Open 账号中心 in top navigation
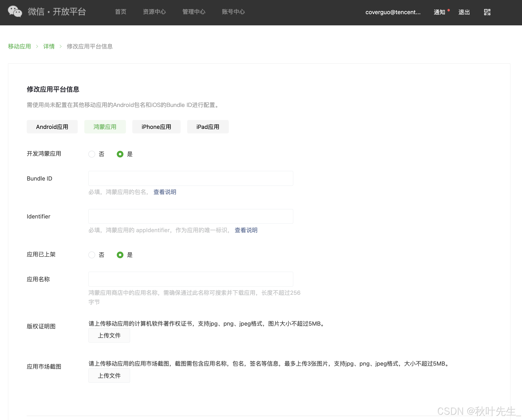Image resolution: width=522 pixels, height=420 pixels. coord(233,12)
